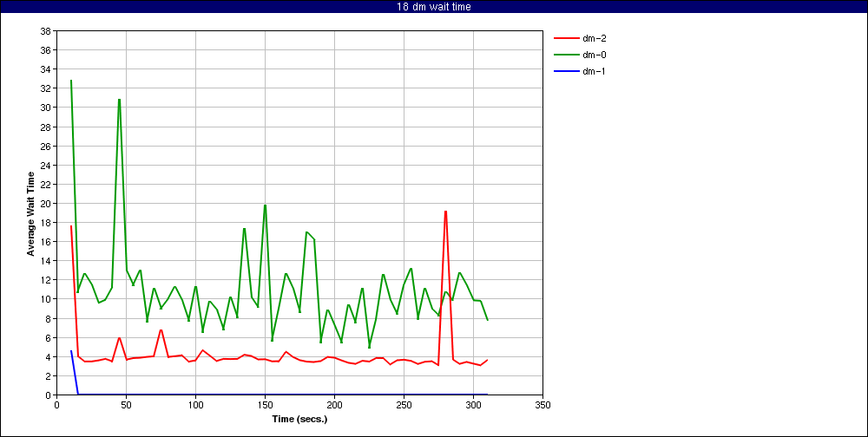Click the 38 value on y-axis

[x=45, y=31]
